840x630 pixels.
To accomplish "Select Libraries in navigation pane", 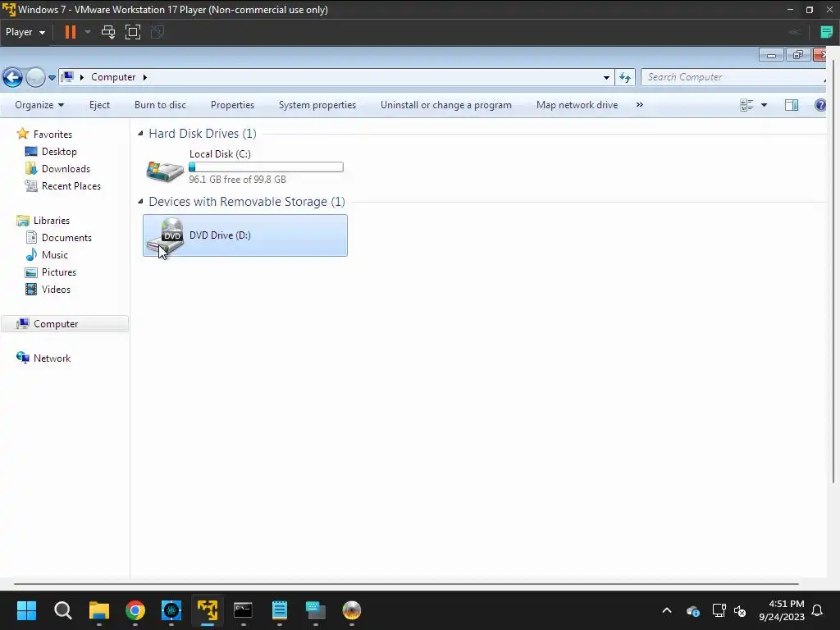I will [x=52, y=220].
